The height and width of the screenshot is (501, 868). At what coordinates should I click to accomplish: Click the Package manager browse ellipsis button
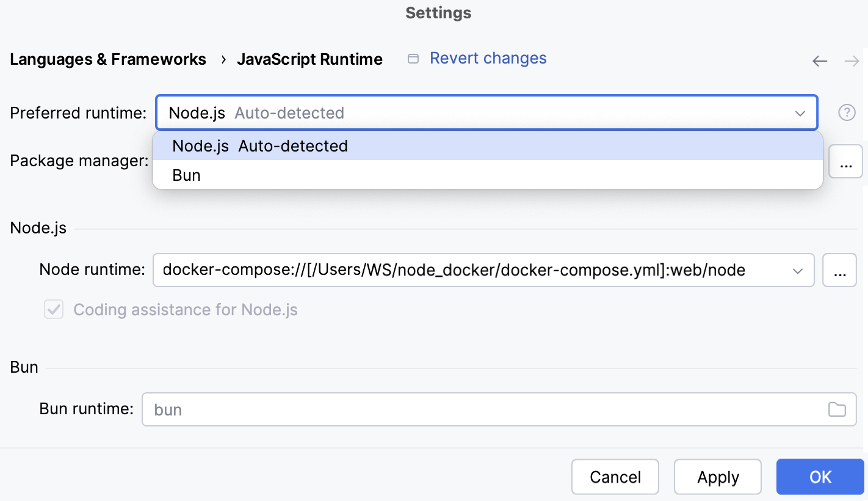(845, 161)
